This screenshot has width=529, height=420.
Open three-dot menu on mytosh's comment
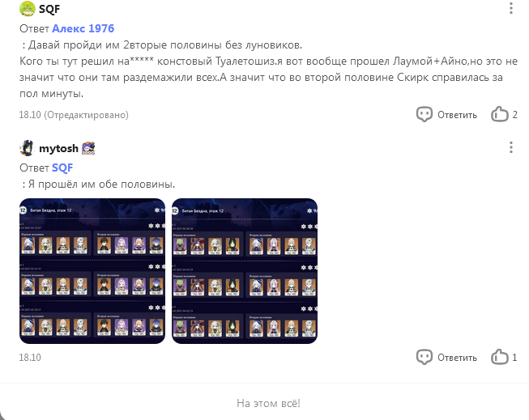point(511,147)
